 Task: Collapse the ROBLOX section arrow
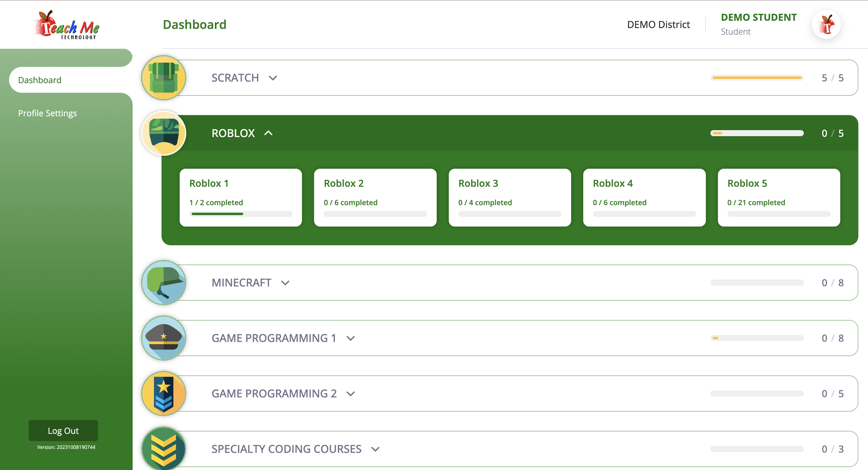tap(268, 133)
